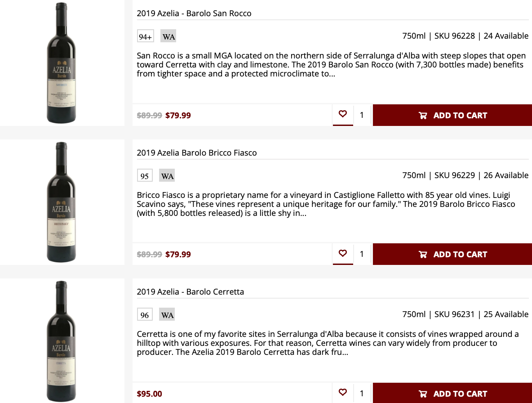
Task: Click heart icon for Barolo Bricco Fiasco
Action: click(343, 254)
